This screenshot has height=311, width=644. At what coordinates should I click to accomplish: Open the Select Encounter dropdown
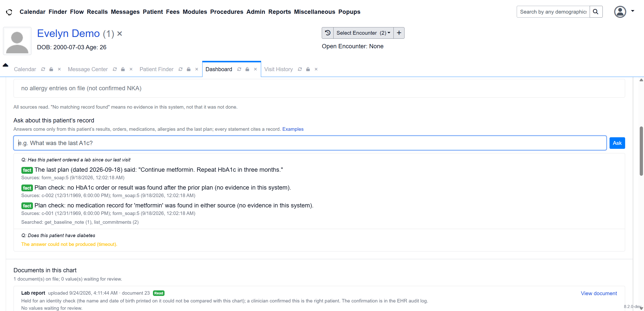click(363, 33)
